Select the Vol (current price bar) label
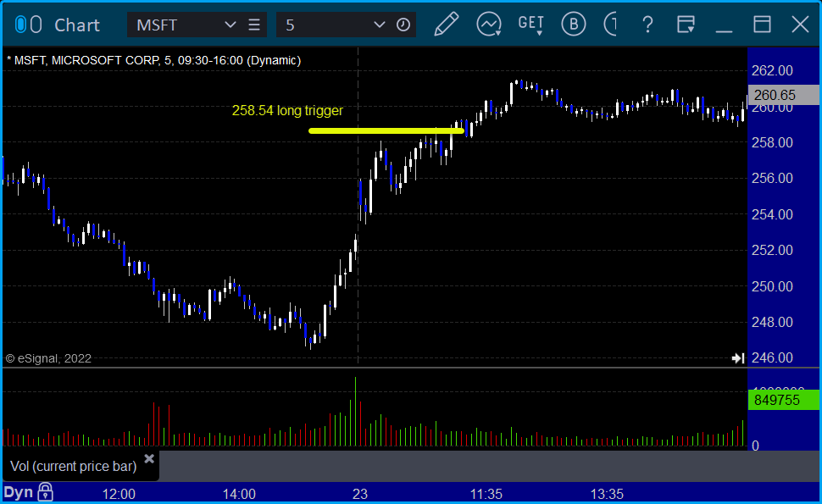The image size is (822, 504). point(74,466)
